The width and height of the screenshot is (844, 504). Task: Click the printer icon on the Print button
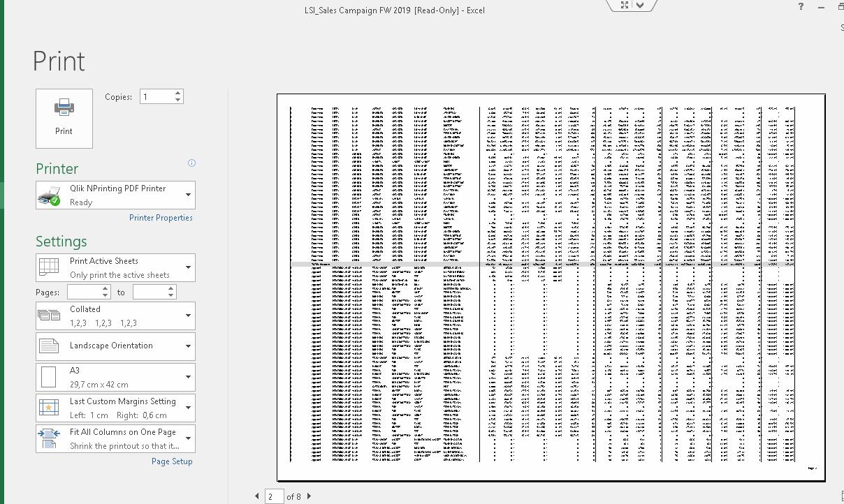tap(64, 106)
